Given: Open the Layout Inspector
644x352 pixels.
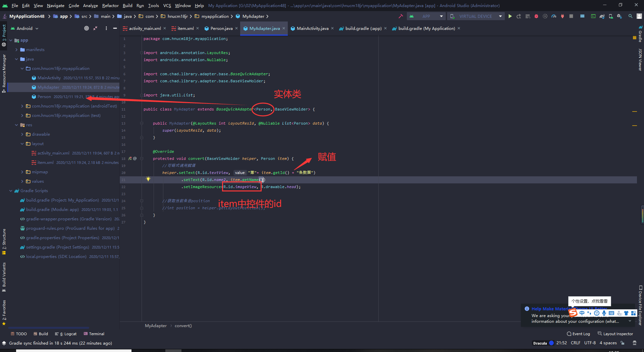Looking at the screenshot, I should tap(615, 334).
